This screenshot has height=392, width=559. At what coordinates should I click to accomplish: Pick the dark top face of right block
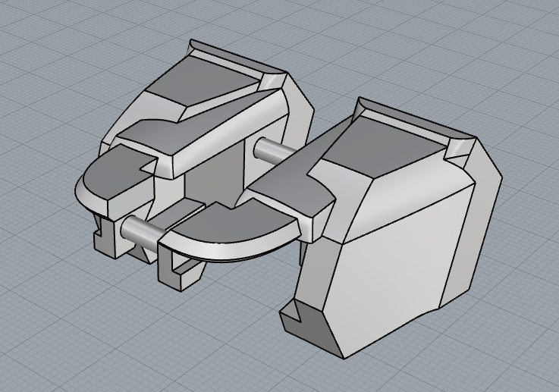pos(383,148)
